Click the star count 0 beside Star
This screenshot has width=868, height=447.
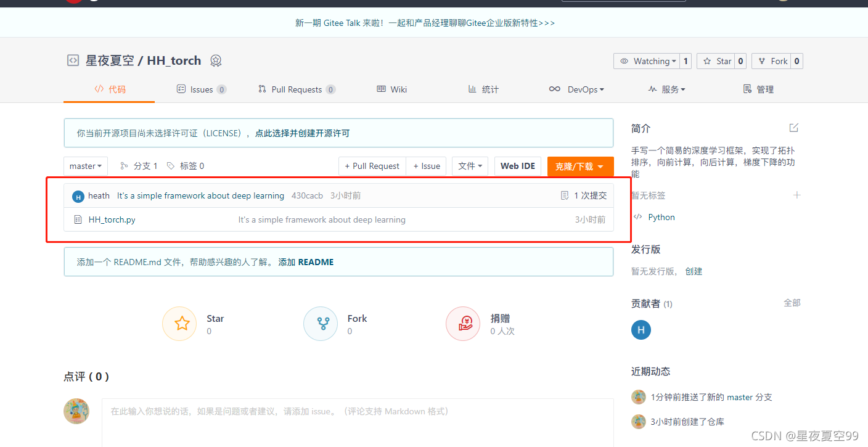click(x=740, y=61)
